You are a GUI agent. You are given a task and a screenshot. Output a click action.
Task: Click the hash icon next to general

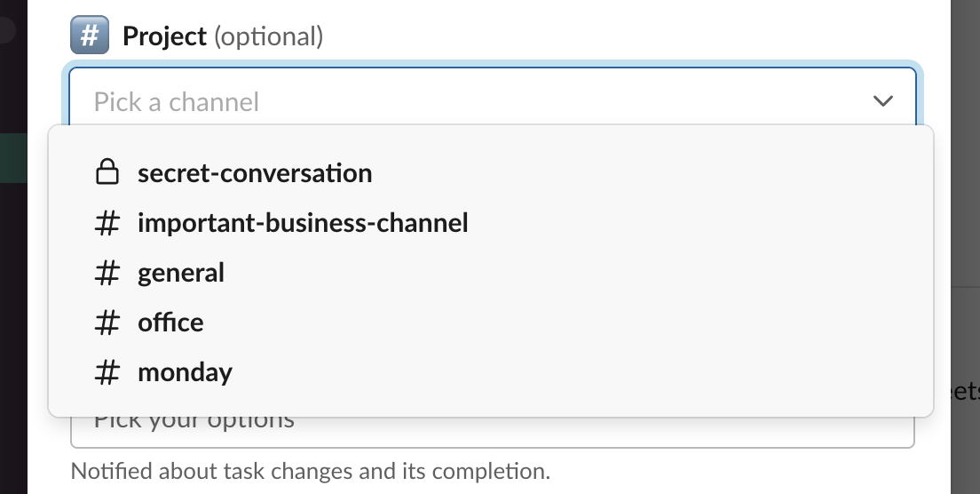(x=107, y=273)
